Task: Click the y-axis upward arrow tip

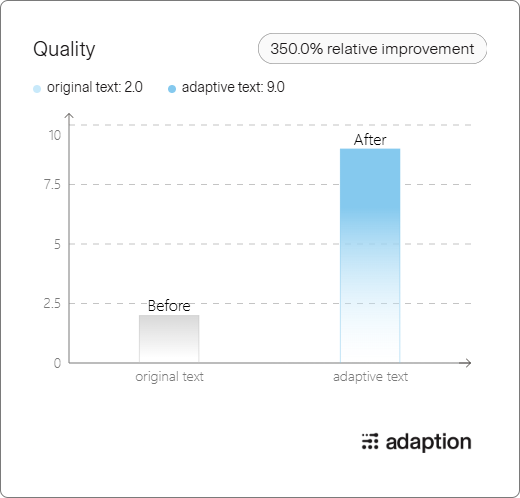Action: [x=69, y=115]
